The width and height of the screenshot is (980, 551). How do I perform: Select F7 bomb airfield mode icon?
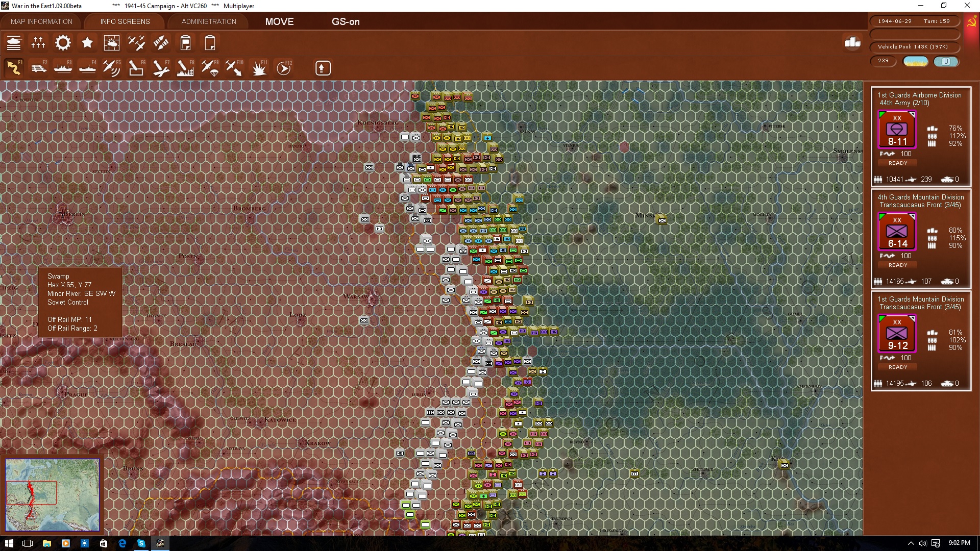click(161, 68)
